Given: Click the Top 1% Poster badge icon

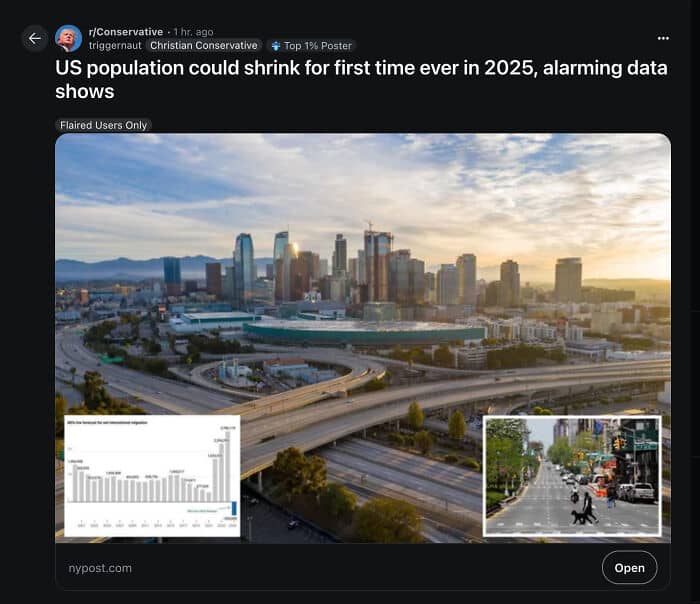Looking at the screenshot, I should [276, 46].
